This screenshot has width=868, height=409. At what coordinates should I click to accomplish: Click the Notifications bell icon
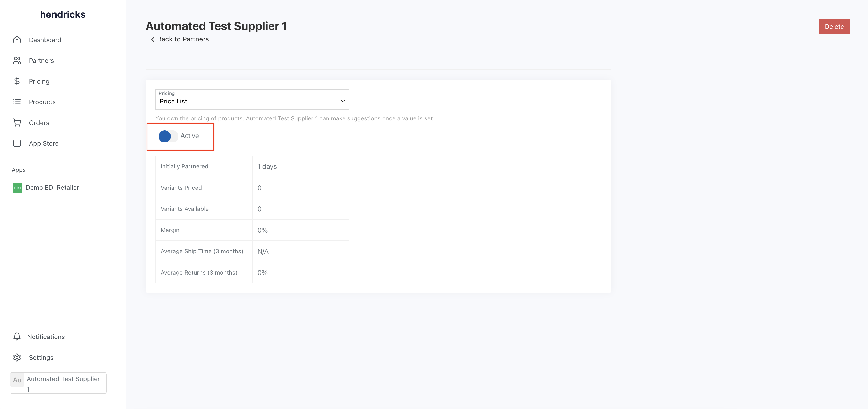pos(16,336)
